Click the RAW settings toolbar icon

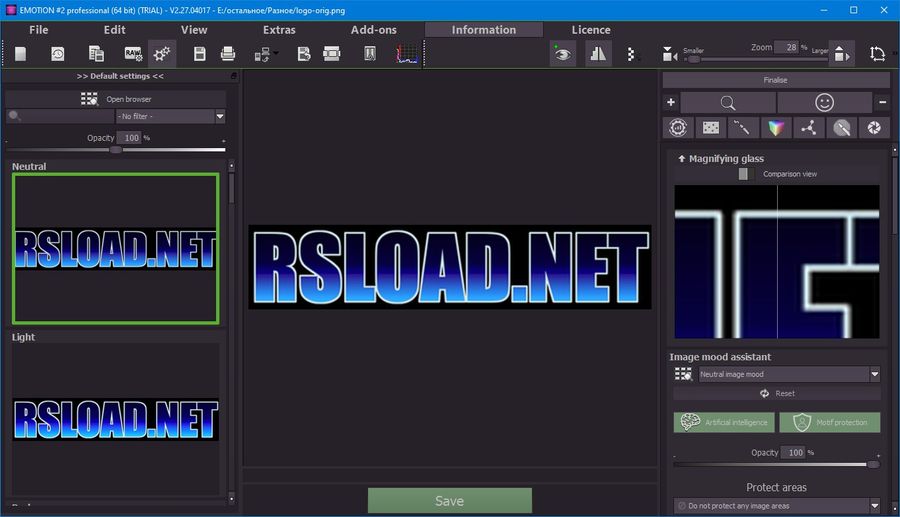[x=132, y=53]
